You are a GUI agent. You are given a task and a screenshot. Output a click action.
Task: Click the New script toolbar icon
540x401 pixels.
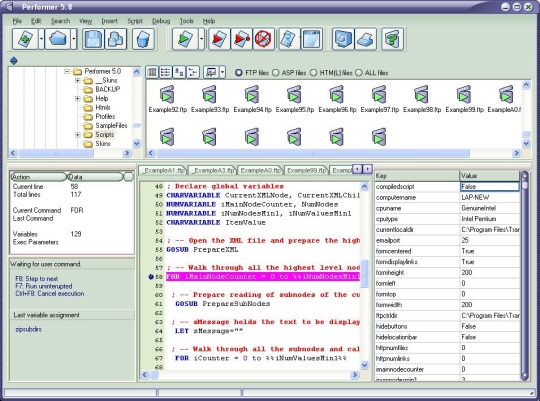tap(25, 39)
